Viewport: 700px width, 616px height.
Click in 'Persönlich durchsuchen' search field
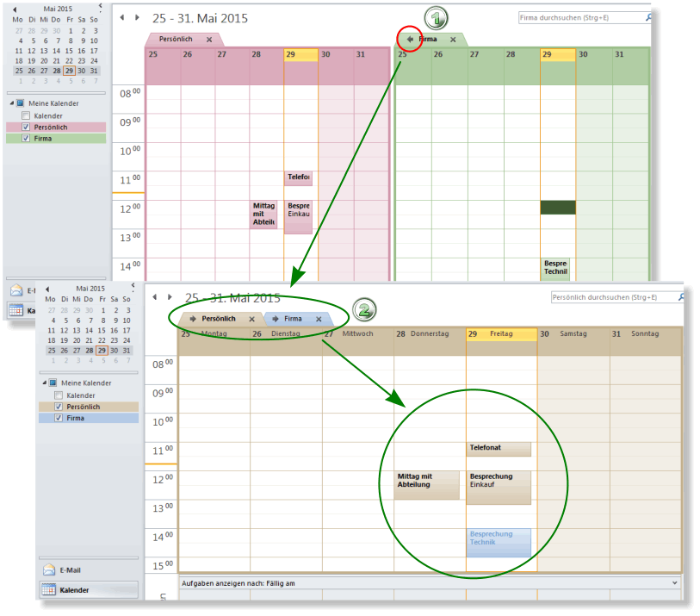[611, 297]
